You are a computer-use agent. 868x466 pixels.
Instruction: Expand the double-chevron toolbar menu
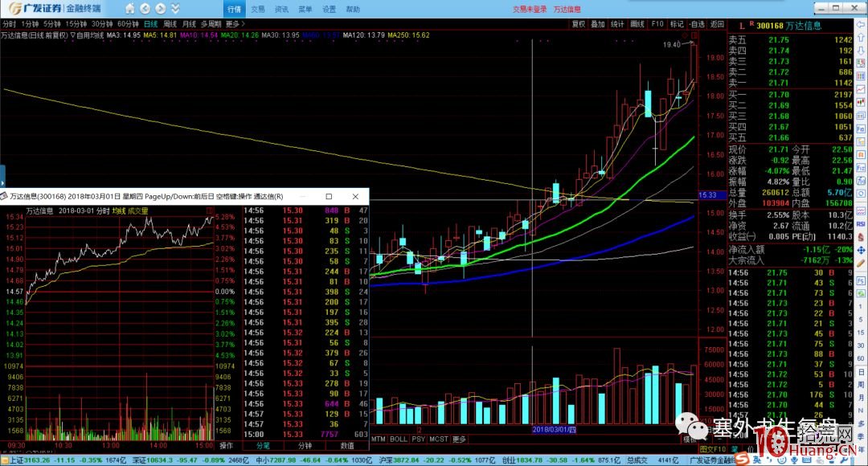coord(175,9)
